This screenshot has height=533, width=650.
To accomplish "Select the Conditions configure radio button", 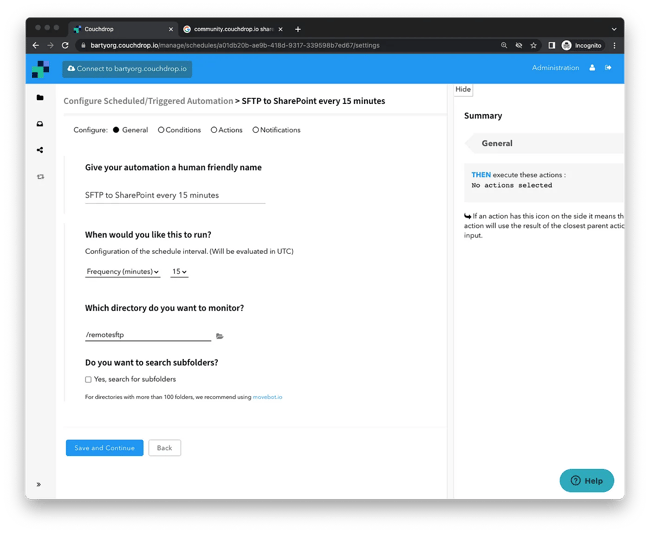I will (161, 130).
